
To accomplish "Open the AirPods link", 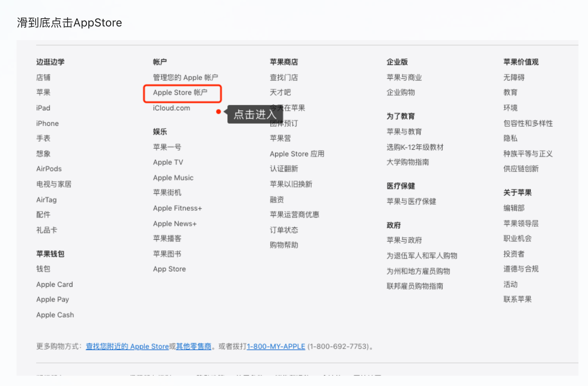I will pyautogui.click(x=49, y=169).
